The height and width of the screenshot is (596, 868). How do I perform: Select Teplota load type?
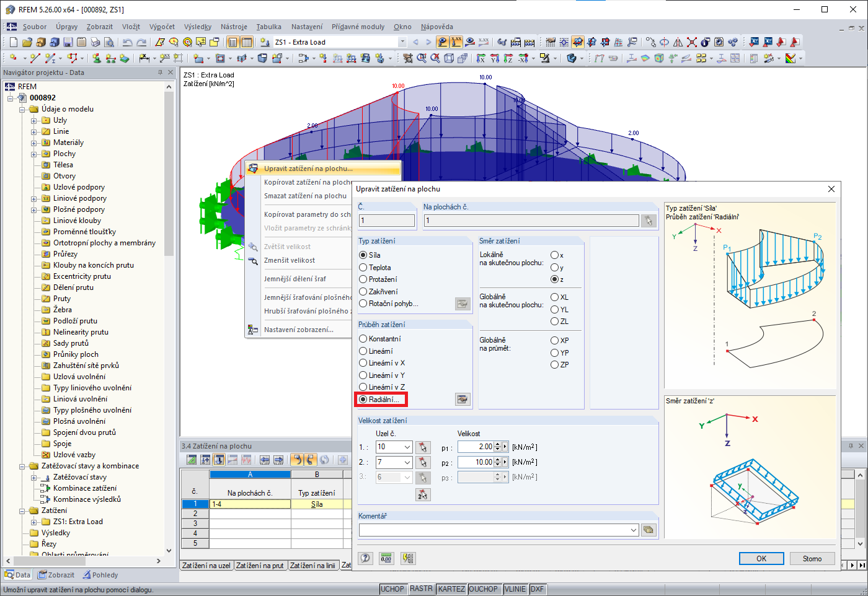coord(375,268)
